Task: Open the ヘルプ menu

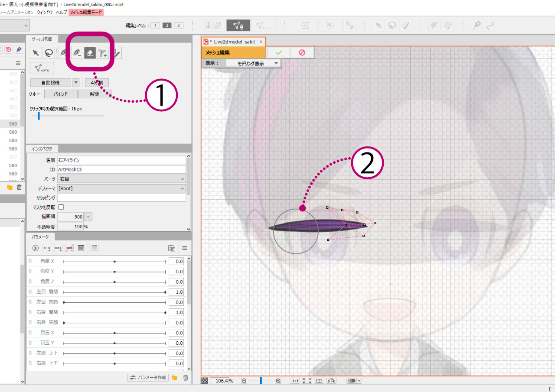Action: [x=62, y=13]
